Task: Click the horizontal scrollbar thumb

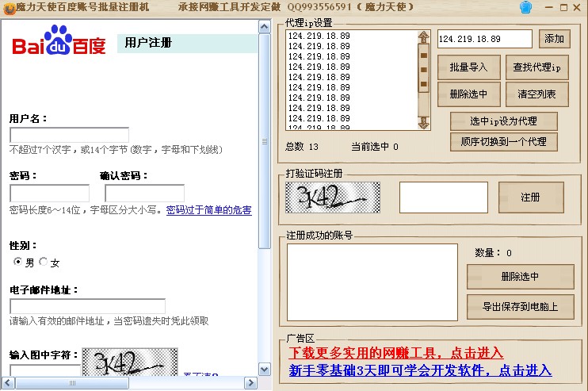Action: click(x=72, y=383)
